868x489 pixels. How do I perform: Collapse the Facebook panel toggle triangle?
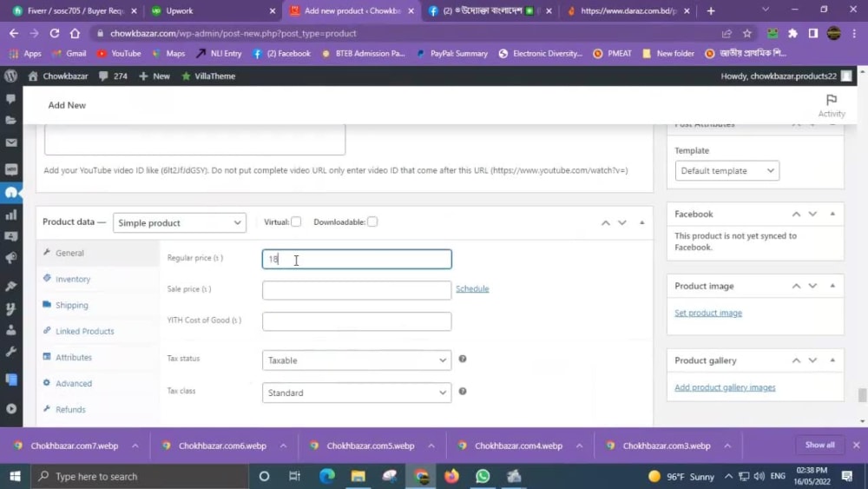point(832,214)
